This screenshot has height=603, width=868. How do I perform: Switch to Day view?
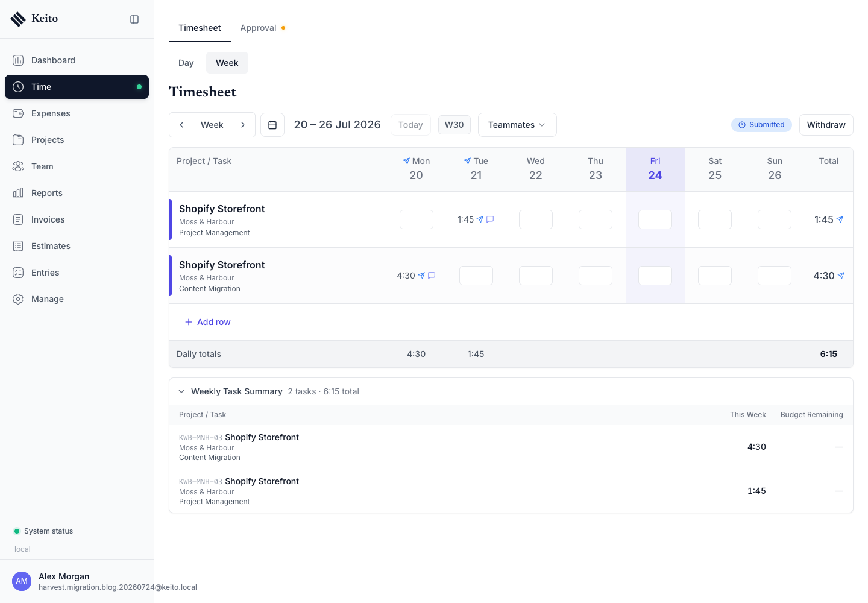[186, 63]
